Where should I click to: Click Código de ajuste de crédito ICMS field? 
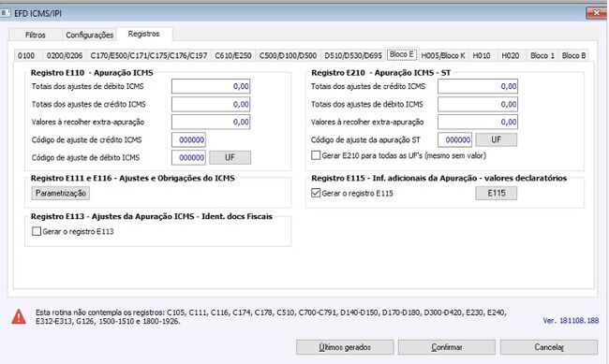coord(188,139)
